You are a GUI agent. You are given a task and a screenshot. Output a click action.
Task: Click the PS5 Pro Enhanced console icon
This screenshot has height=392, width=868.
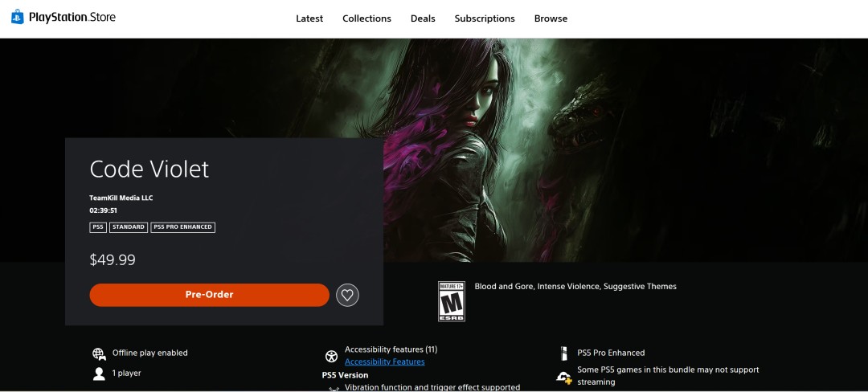coord(563,353)
